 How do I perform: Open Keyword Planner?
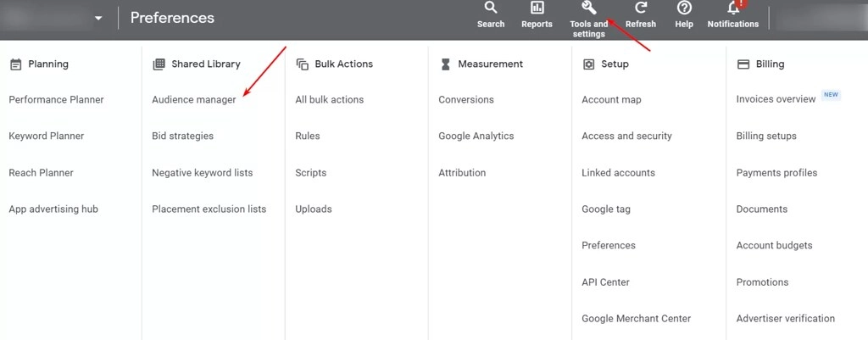[x=47, y=136]
